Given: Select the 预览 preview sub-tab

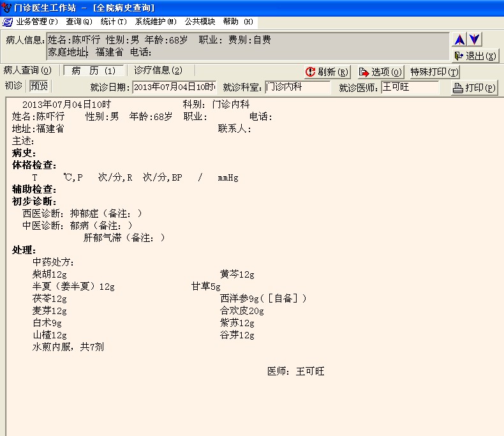Looking at the screenshot, I should click(39, 86).
